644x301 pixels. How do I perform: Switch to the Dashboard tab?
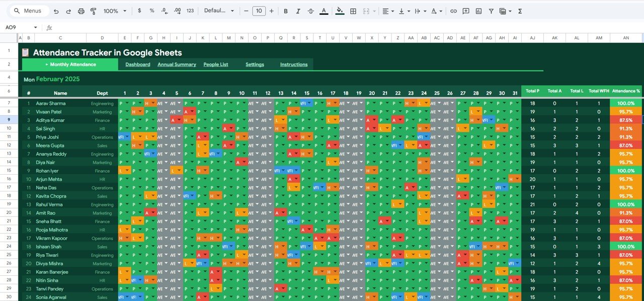click(x=137, y=64)
